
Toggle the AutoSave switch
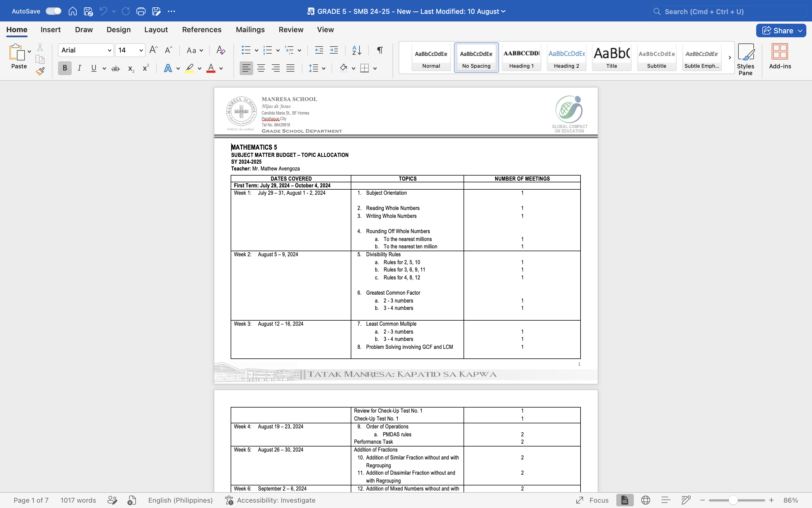54,11
